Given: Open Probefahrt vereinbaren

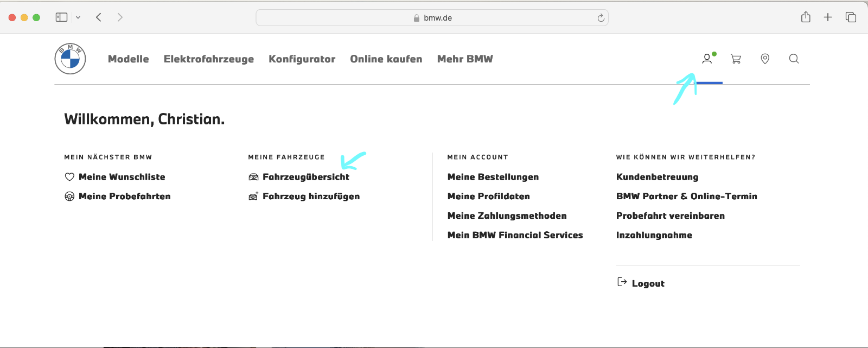Looking at the screenshot, I should [x=670, y=216].
